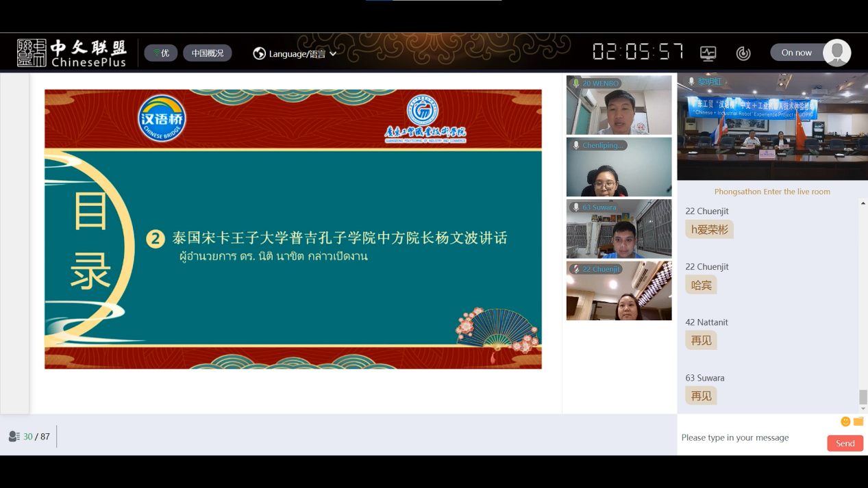The image size is (868, 488).
Task: Click the chat message input field
Action: click(752, 437)
